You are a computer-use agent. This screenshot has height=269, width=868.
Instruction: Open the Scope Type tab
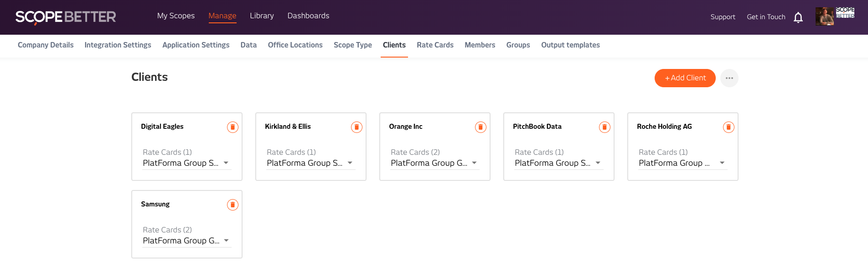tap(353, 45)
